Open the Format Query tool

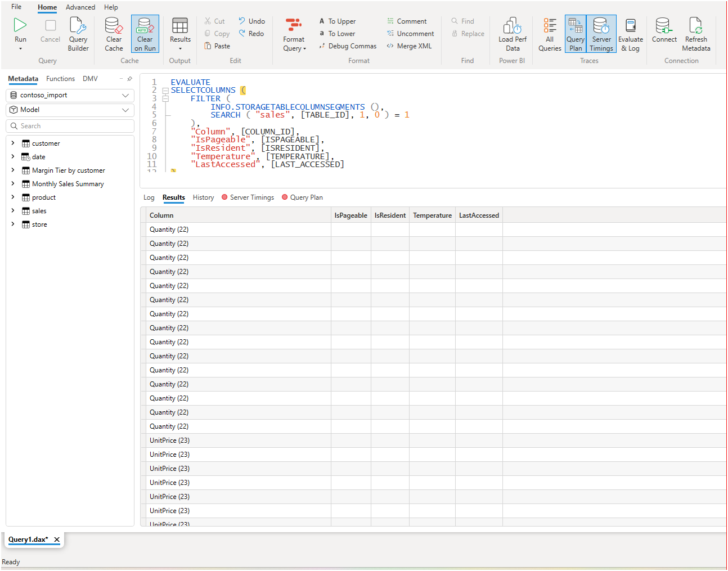pyautogui.click(x=294, y=34)
